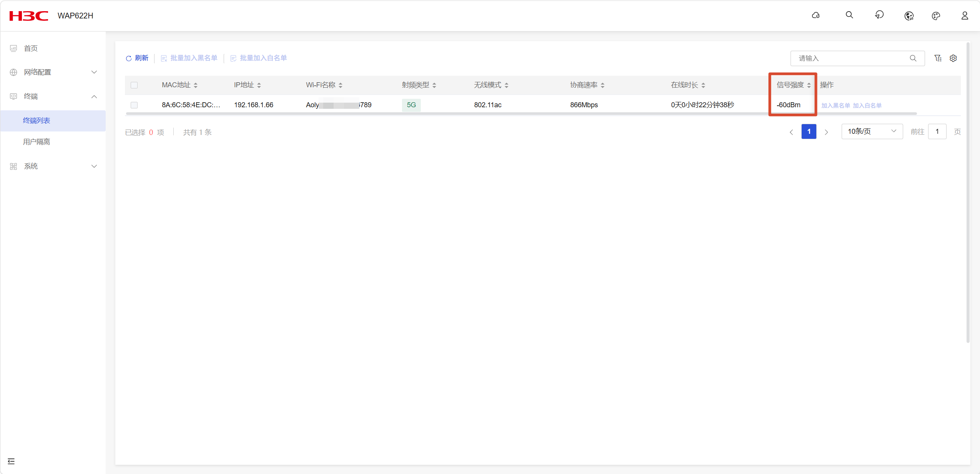Viewport: 980px width, 474px height.
Task: Click 加入黑名单 for the listed terminal
Action: coord(835,105)
